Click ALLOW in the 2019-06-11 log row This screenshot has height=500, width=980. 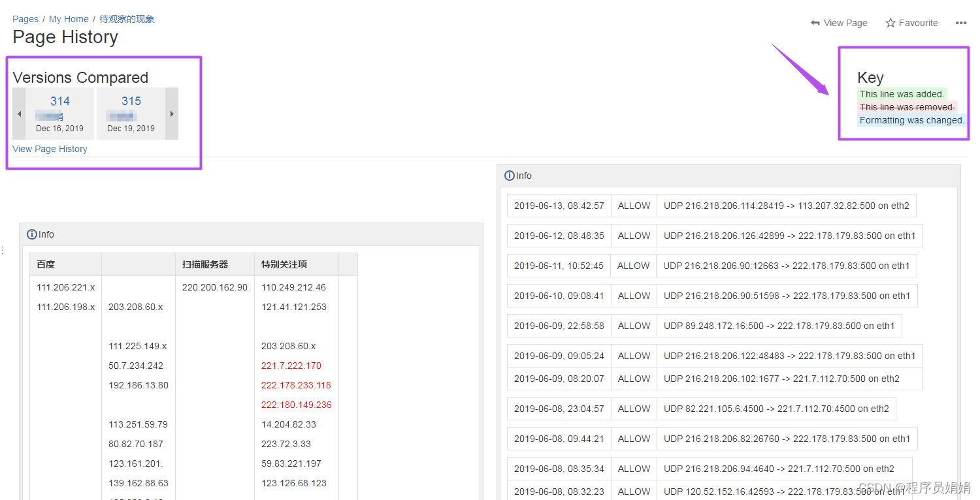tap(634, 266)
